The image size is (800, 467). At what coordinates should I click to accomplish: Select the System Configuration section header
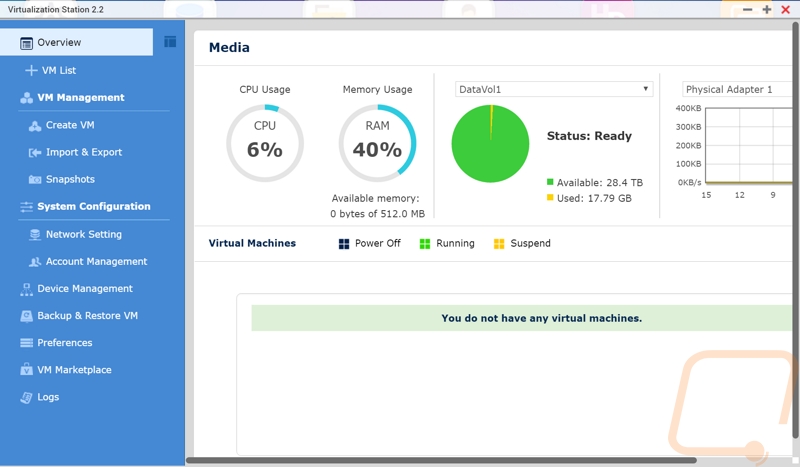pos(94,206)
